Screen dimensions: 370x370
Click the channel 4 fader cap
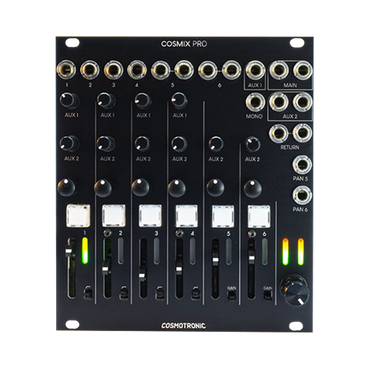click(179, 269)
